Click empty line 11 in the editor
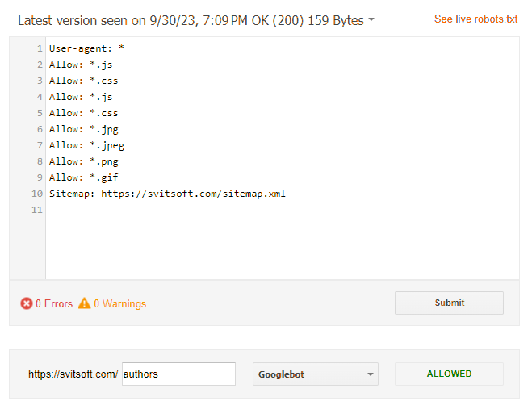This screenshot has width=532, height=405. (x=283, y=210)
